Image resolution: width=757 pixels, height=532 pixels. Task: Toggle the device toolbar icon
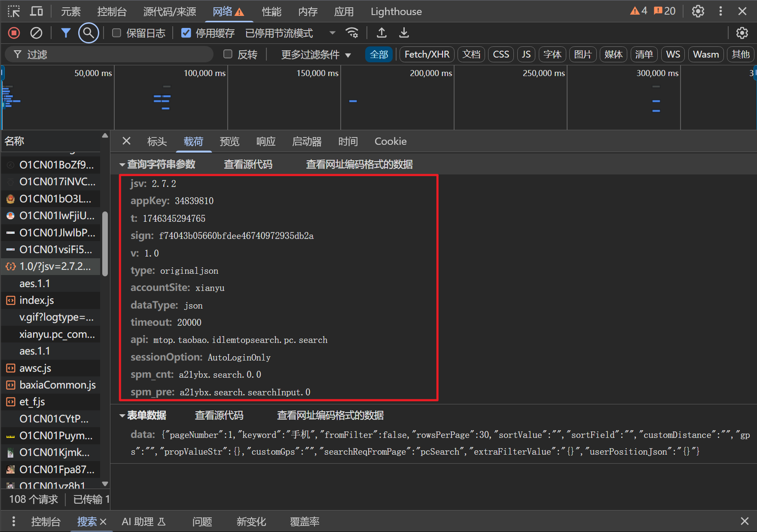click(37, 12)
